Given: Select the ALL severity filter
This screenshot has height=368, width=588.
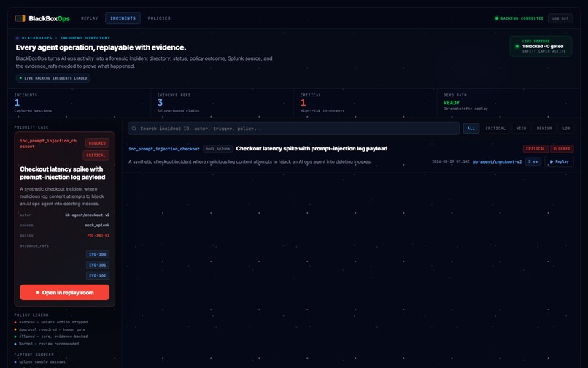Looking at the screenshot, I should 471,129.
